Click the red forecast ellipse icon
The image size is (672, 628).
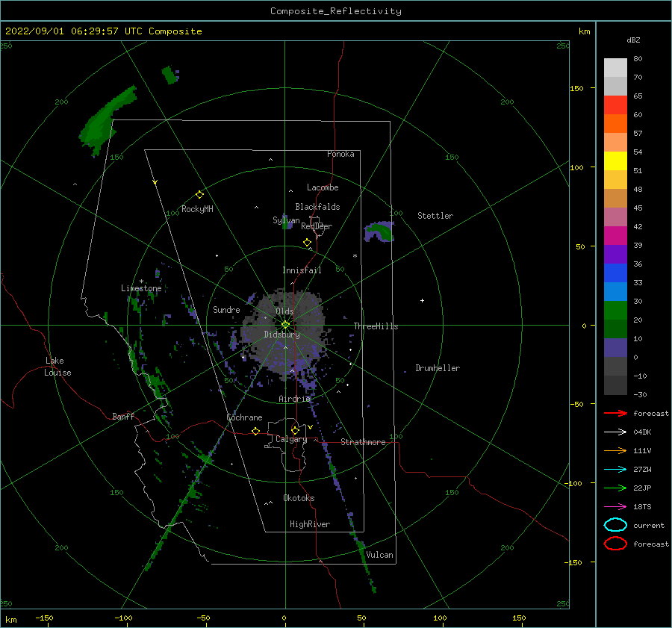[615, 544]
